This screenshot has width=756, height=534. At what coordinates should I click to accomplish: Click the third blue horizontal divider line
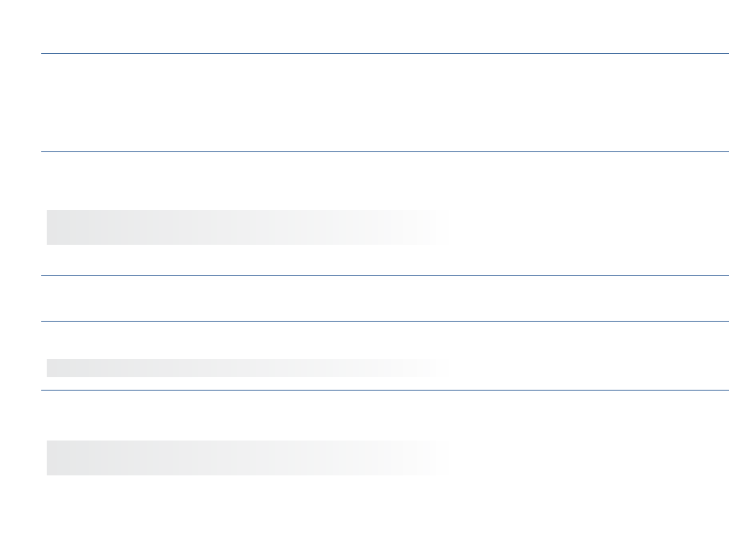click(x=385, y=275)
